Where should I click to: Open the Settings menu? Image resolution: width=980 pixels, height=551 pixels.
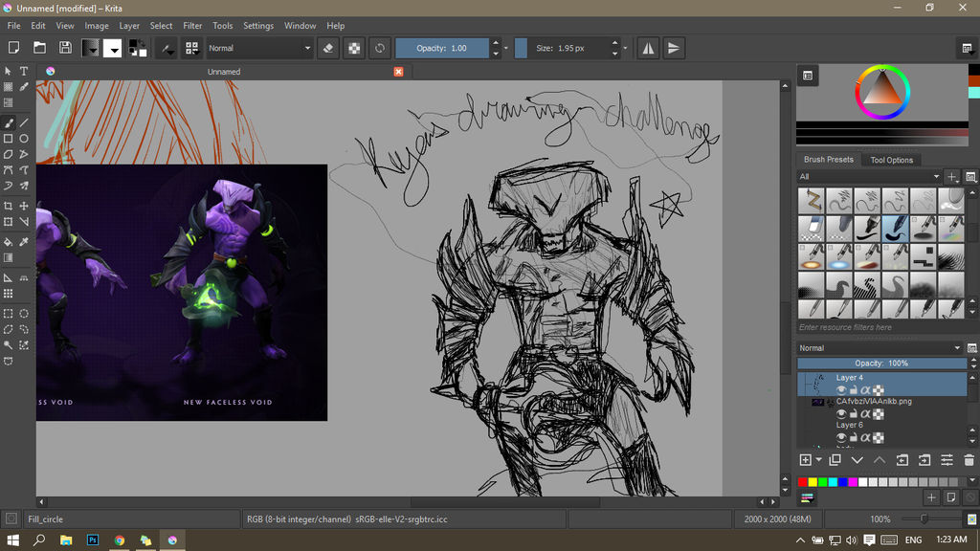[258, 26]
